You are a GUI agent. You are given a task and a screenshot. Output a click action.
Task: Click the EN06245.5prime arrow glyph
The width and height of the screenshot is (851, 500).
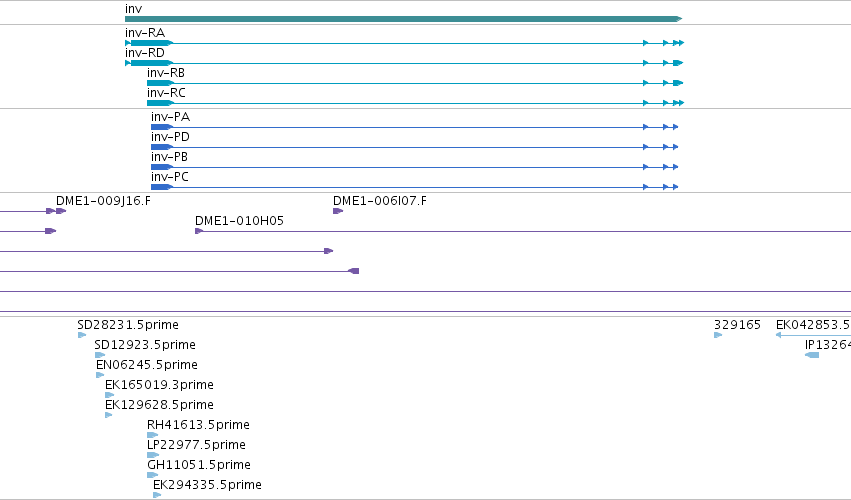coord(100,375)
